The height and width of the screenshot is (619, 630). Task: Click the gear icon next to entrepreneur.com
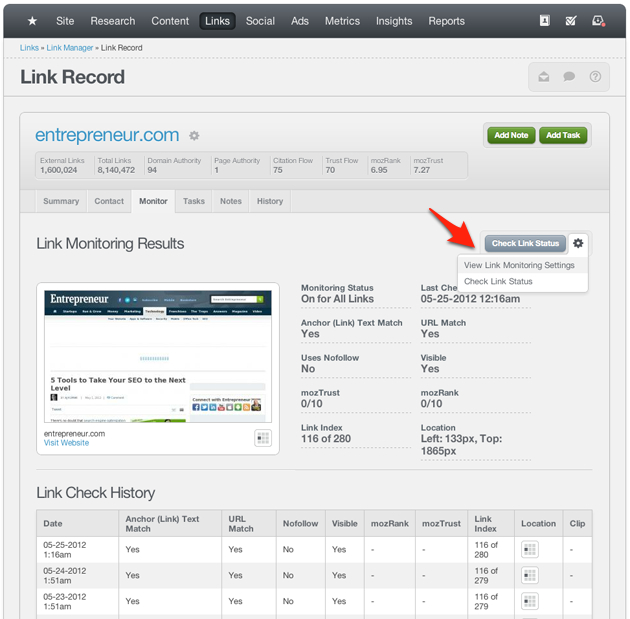click(194, 136)
